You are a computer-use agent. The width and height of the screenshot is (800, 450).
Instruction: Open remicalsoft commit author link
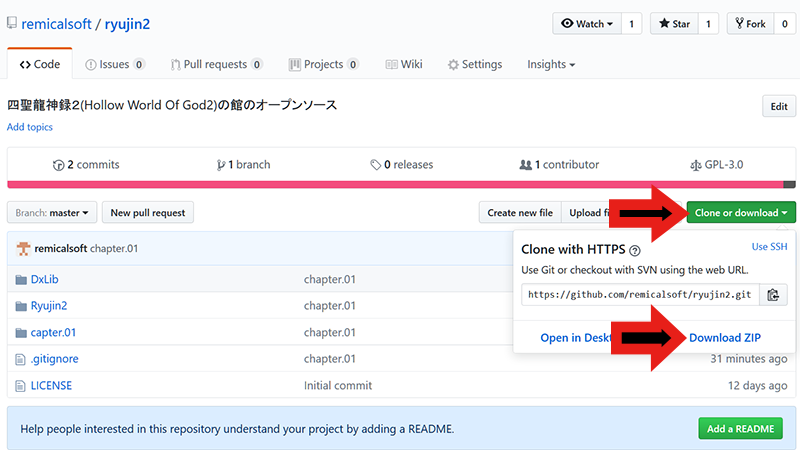tap(61, 248)
